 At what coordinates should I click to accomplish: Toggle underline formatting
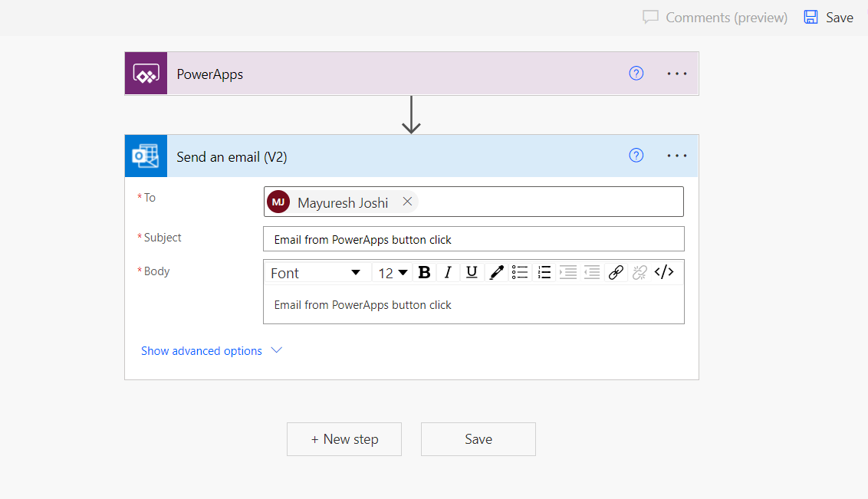click(x=472, y=272)
